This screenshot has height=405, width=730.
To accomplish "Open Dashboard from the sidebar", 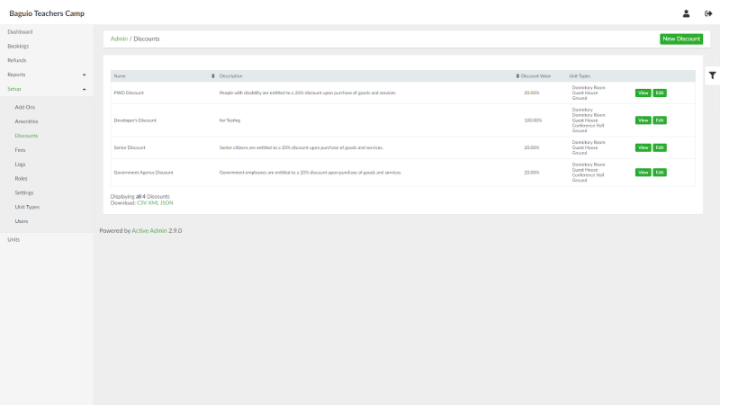I will click(x=20, y=32).
